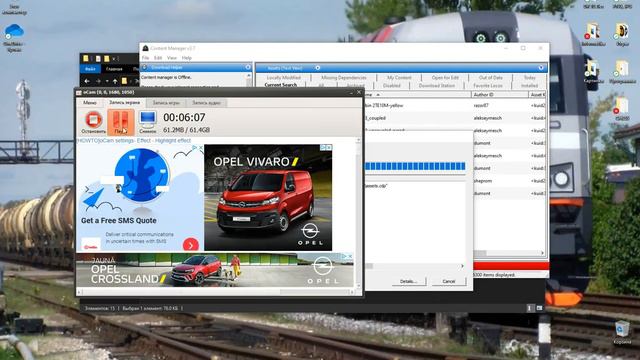Image resolution: width=640 pixels, height=360 pixels.
Task: Go up one folder in File Explorer
Action: point(115,81)
